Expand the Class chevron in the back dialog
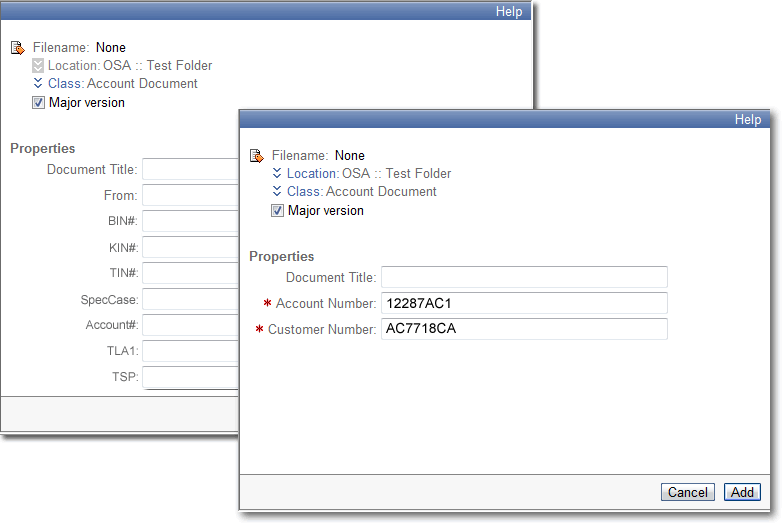 (38, 83)
